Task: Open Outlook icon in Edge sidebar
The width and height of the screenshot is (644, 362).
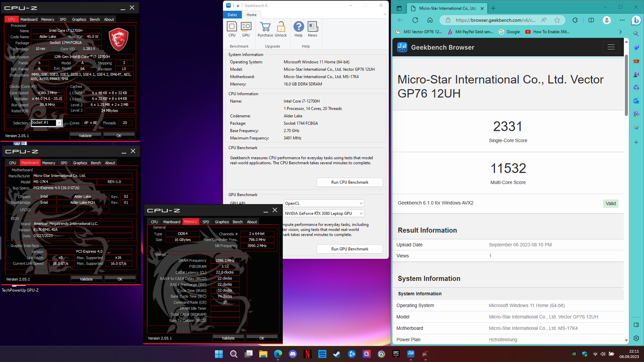Action: [636, 101]
